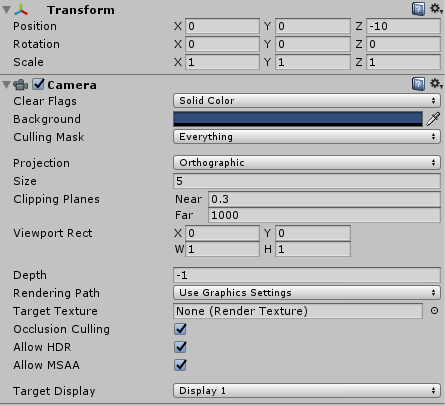This screenshot has width=445, height=406.
Task: Open Camera component help reference
Action: 418,84
